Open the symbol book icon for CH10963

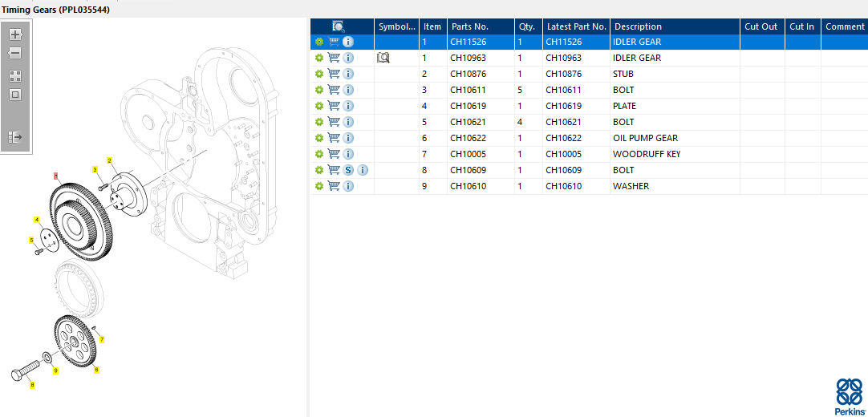pyautogui.click(x=383, y=58)
